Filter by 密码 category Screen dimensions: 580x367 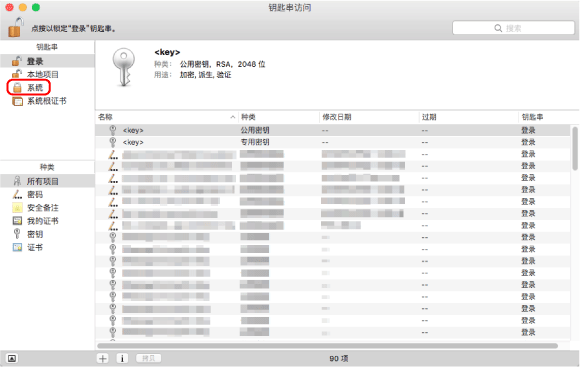(47, 195)
